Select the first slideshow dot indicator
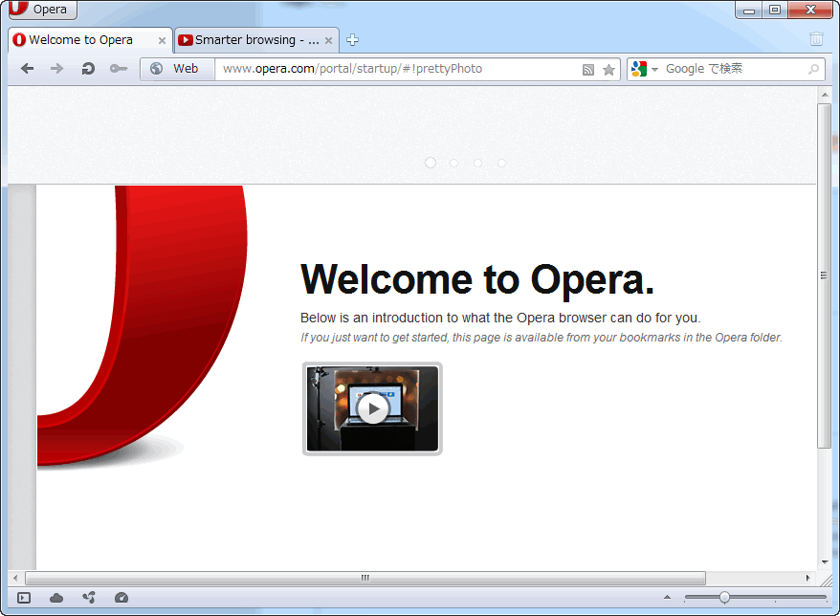840x616 pixels. pyautogui.click(x=431, y=163)
